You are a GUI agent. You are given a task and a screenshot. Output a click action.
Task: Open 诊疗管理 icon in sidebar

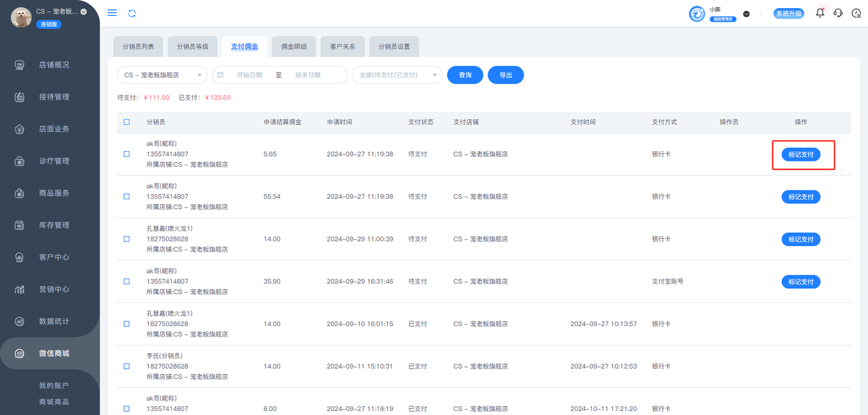[x=20, y=161]
